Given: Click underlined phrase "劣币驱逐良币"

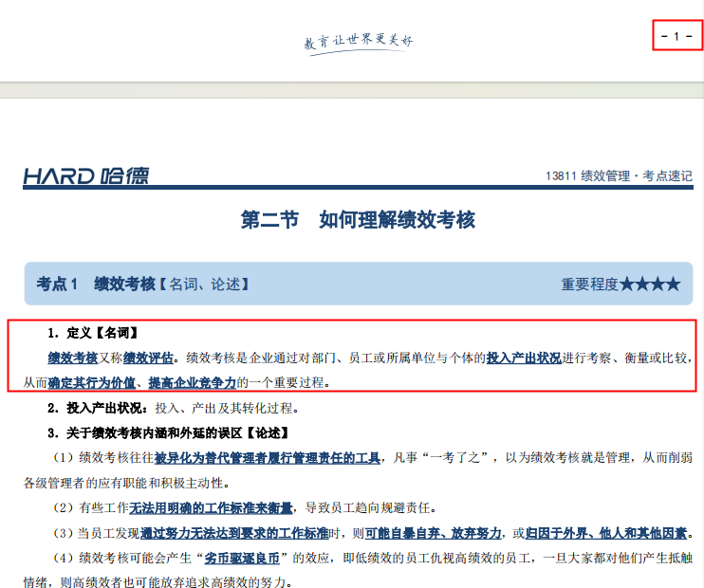Looking at the screenshot, I should click(x=242, y=559).
